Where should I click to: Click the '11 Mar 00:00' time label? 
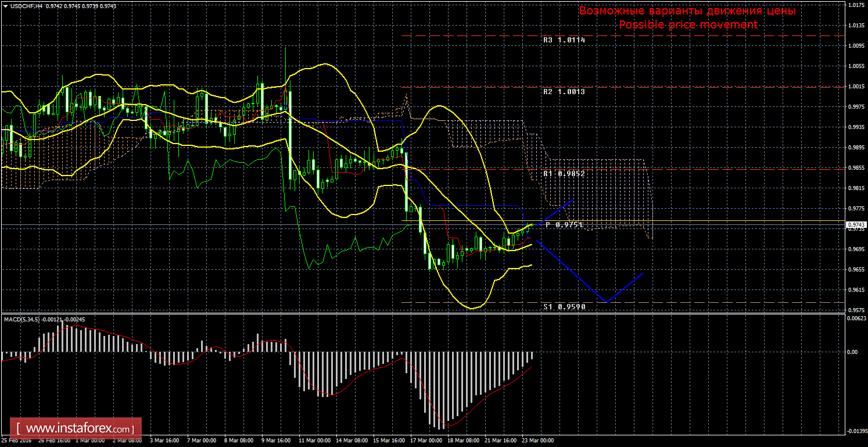tap(314, 441)
